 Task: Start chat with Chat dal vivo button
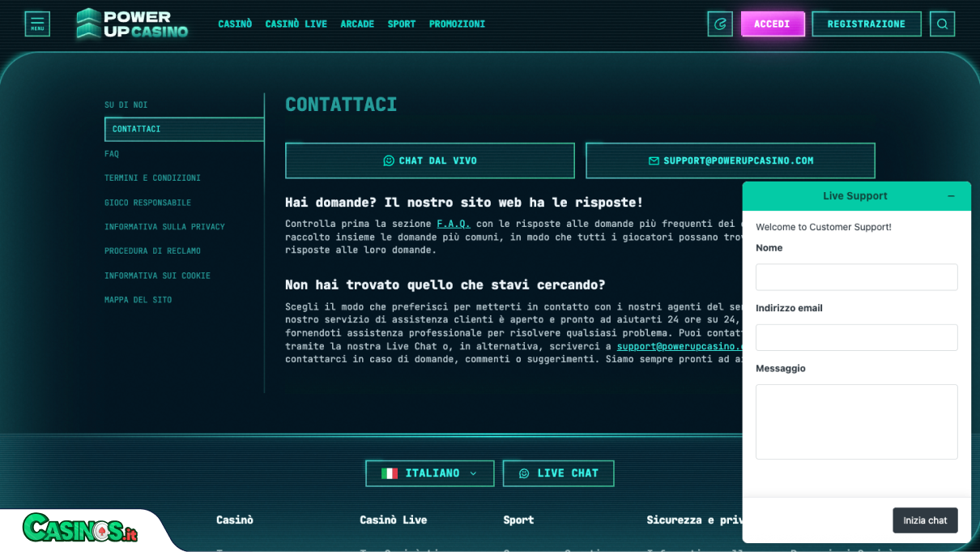(430, 160)
